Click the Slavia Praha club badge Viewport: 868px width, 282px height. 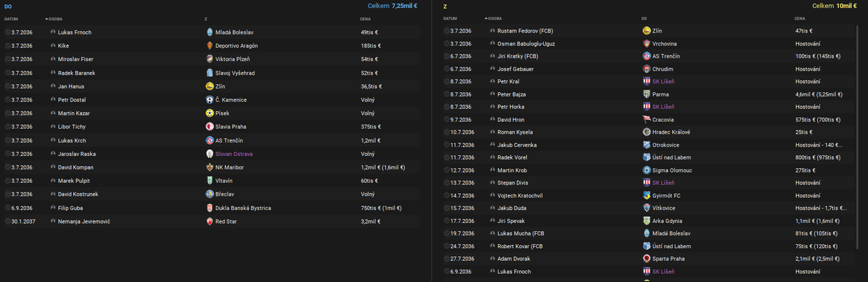(x=210, y=127)
